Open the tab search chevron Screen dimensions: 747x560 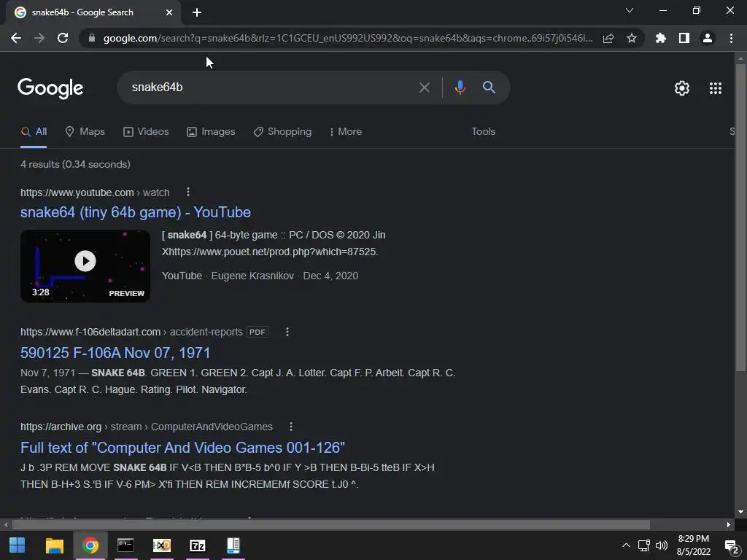pyautogui.click(x=630, y=10)
